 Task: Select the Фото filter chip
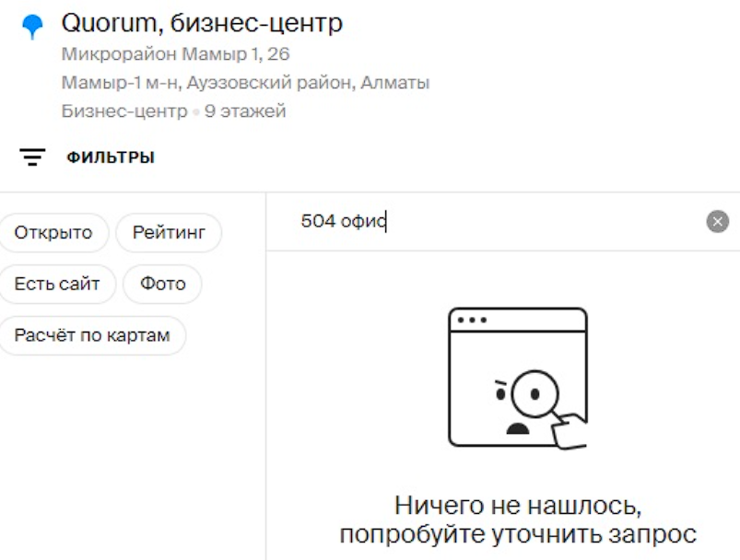point(163,284)
